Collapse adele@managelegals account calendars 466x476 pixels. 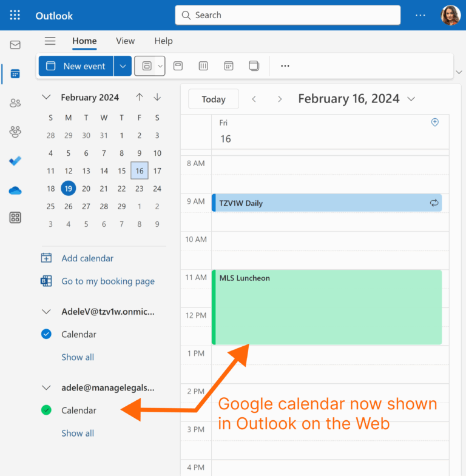pyautogui.click(x=46, y=387)
